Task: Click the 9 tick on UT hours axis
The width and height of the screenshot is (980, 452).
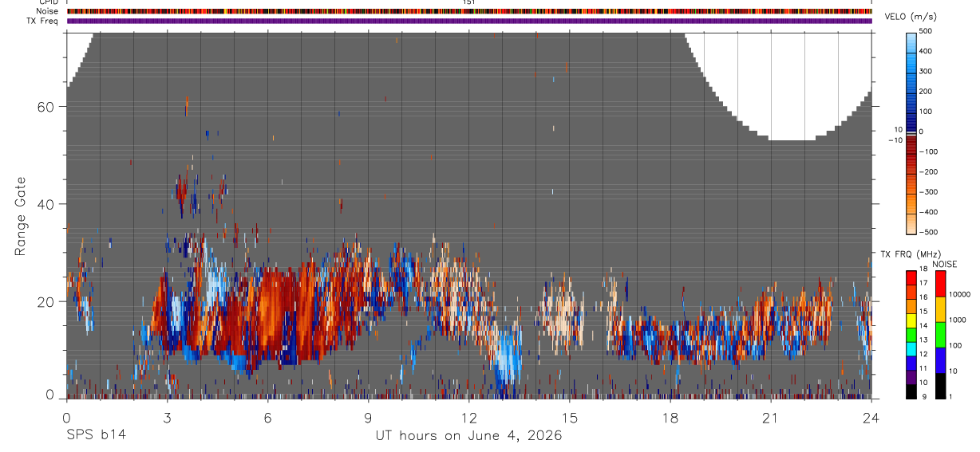Action: 369,417
